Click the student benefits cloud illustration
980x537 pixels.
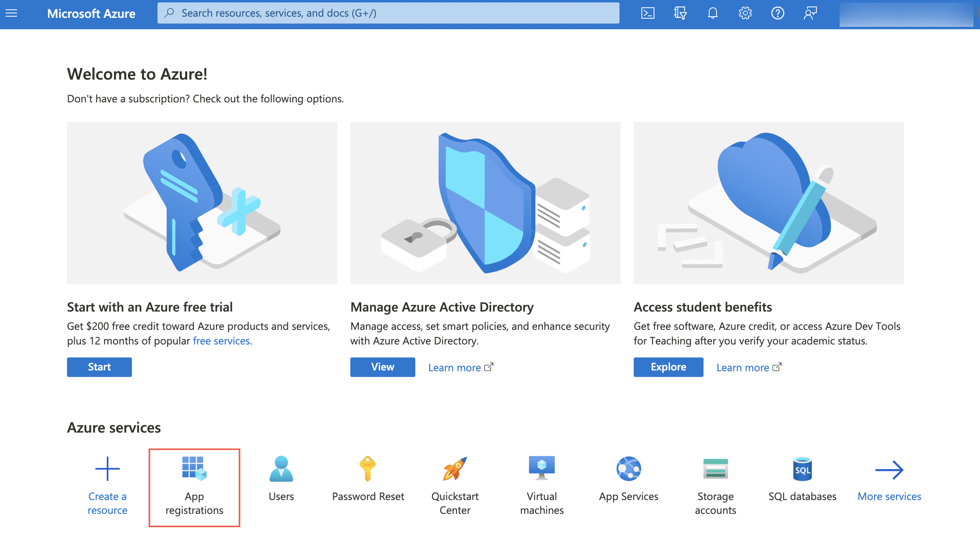coord(769,203)
